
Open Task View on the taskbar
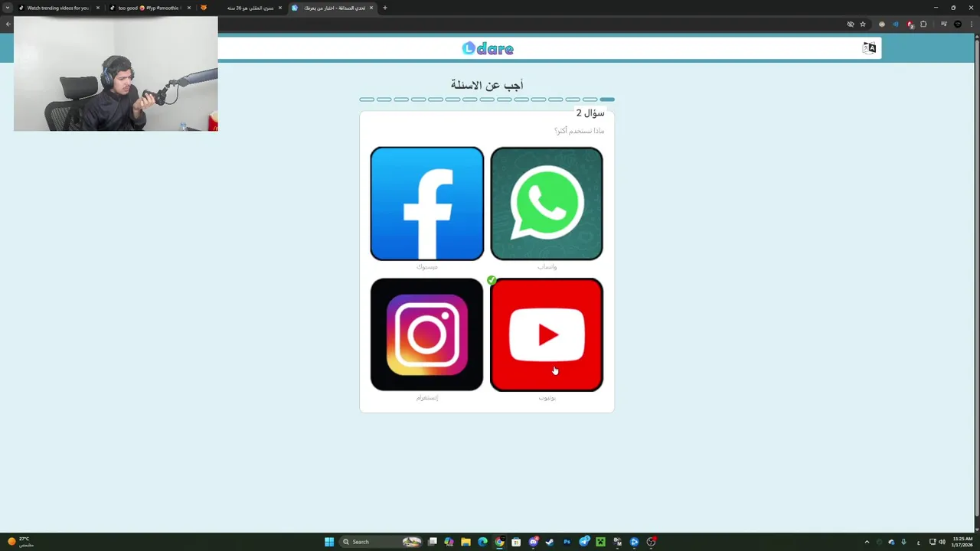(433, 542)
